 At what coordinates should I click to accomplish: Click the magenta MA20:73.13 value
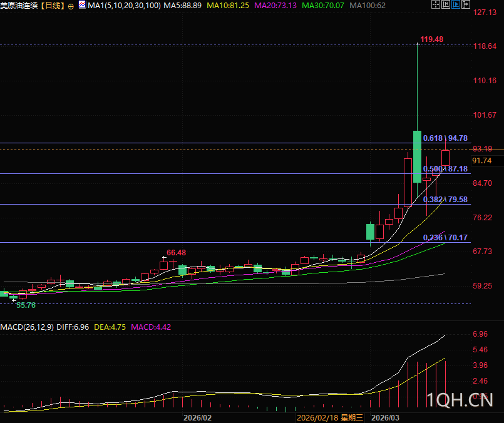pyautogui.click(x=275, y=6)
